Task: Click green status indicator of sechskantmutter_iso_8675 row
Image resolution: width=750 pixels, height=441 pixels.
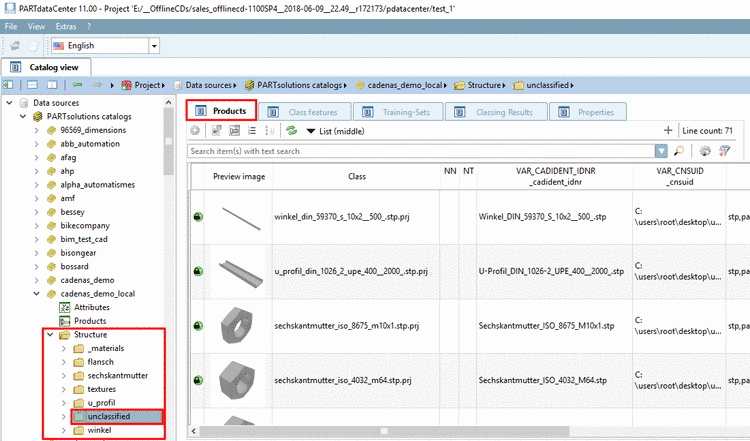Action: point(198,326)
